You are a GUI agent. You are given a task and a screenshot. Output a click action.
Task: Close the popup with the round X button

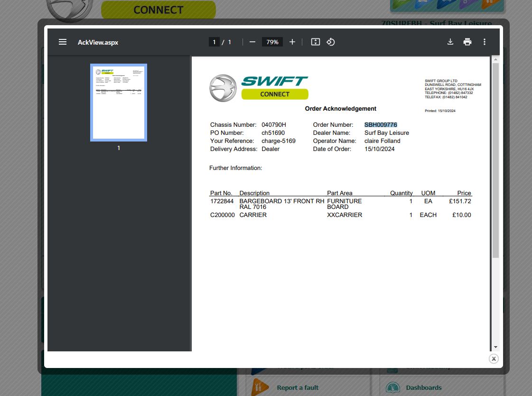494,358
